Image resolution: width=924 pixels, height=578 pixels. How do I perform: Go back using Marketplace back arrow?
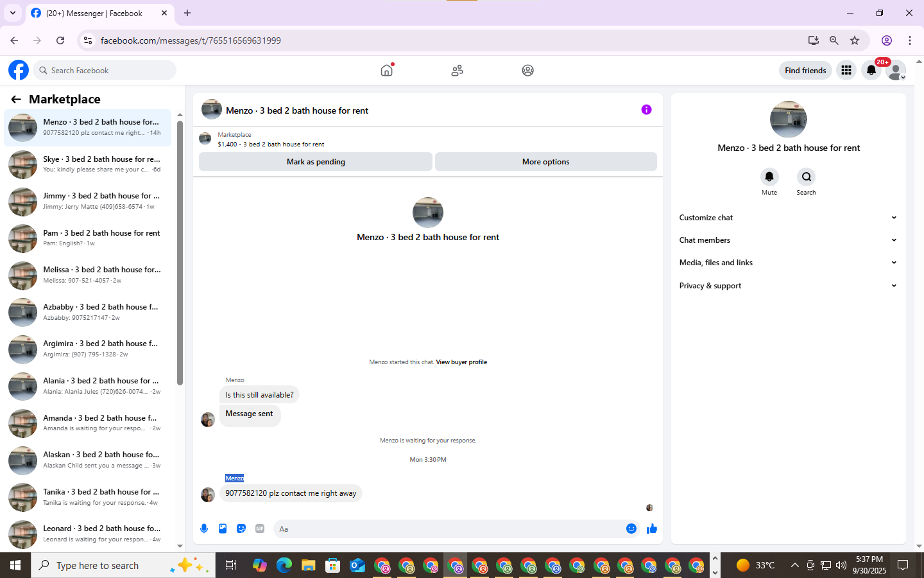tap(15, 99)
